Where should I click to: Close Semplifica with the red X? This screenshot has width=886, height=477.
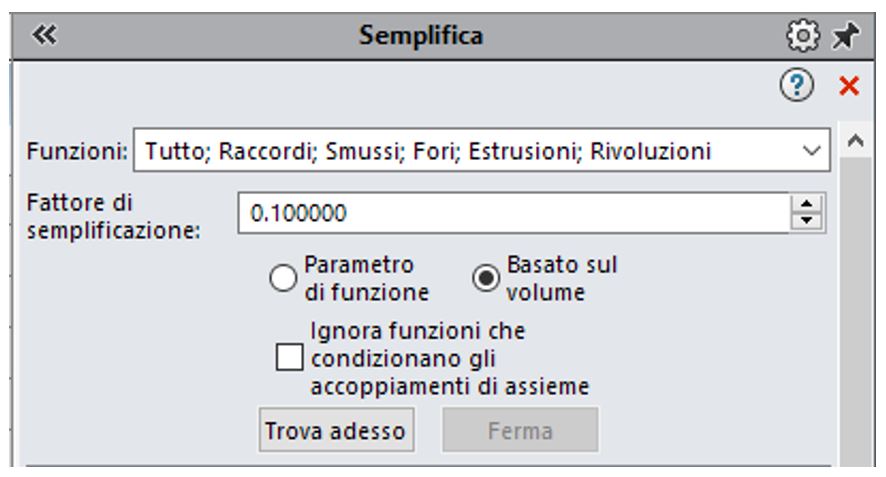pos(849,86)
